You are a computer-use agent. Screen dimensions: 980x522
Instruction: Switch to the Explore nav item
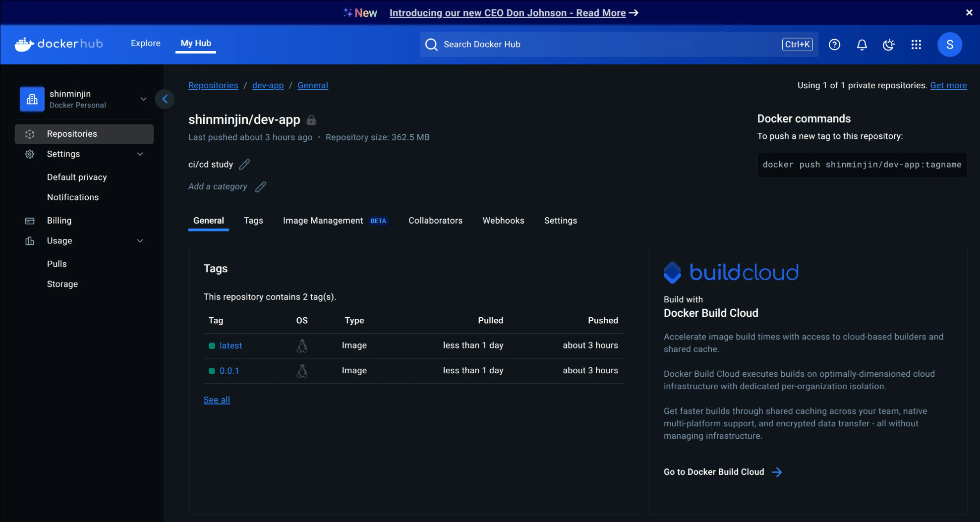click(x=146, y=43)
